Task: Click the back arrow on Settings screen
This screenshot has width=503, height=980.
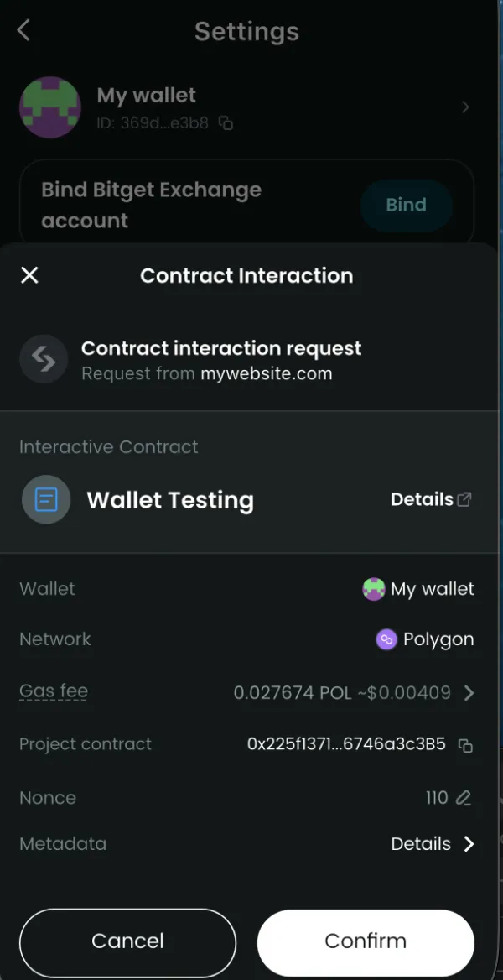Action: click(23, 30)
